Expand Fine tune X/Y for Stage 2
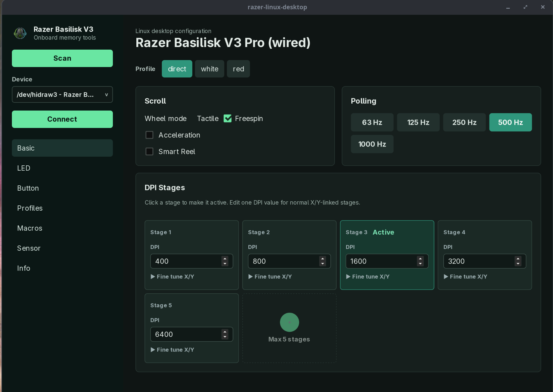 coord(270,277)
